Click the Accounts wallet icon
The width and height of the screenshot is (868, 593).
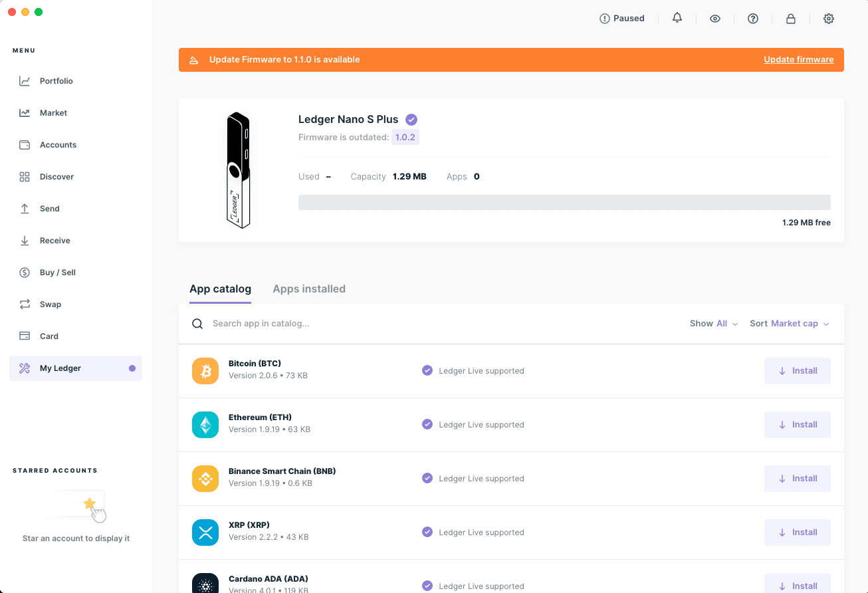point(25,145)
